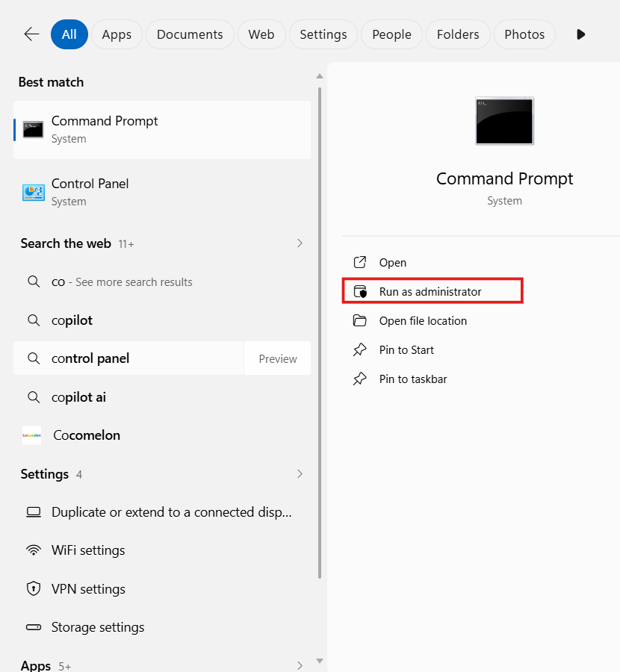The width and height of the screenshot is (620, 672).
Task: Show more filters with the play arrow
Action: (581, 34)
